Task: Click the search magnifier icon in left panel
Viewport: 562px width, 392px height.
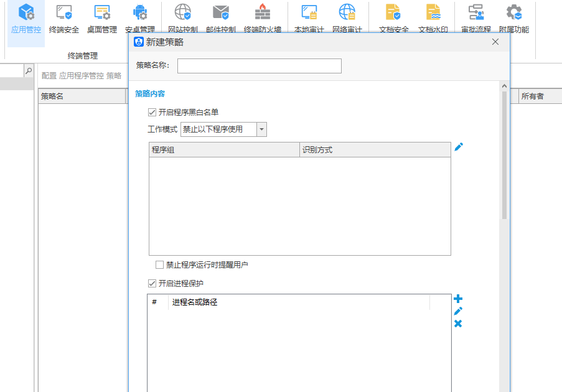Action: (28, 72)
